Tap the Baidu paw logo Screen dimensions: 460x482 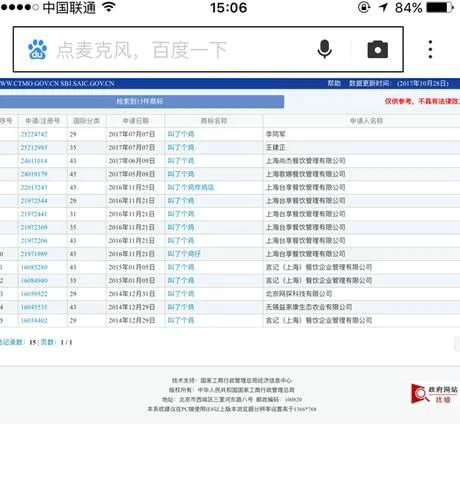37,50
